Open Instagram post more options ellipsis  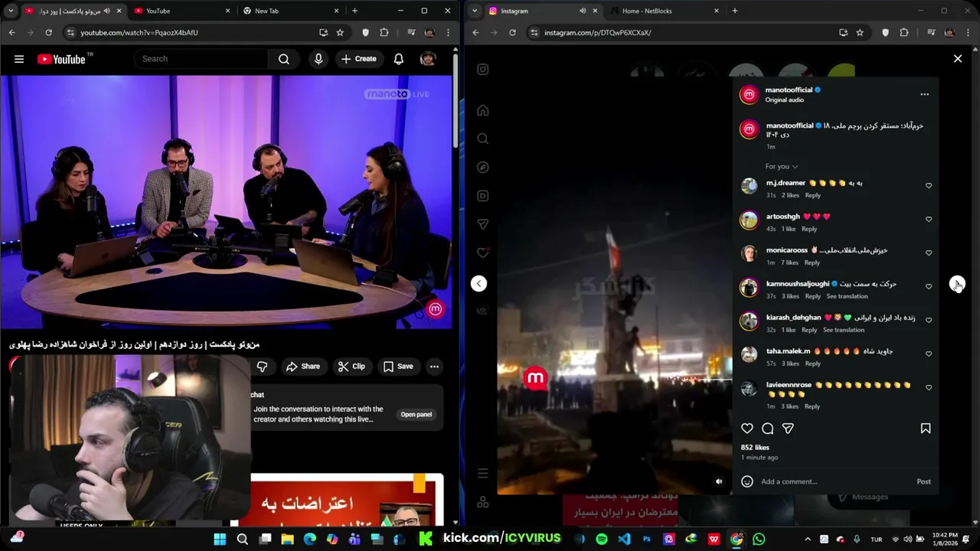click(x=924, y=94)
